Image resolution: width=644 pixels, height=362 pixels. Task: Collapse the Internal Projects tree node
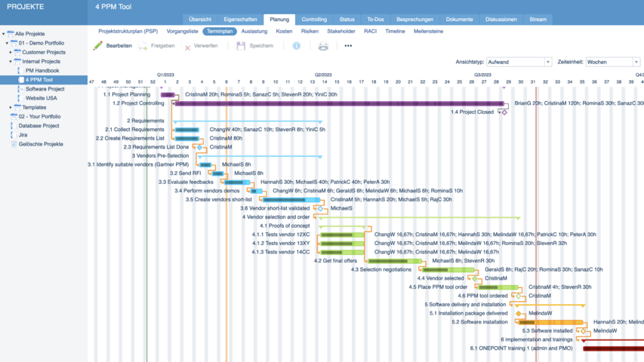(11, 61)
